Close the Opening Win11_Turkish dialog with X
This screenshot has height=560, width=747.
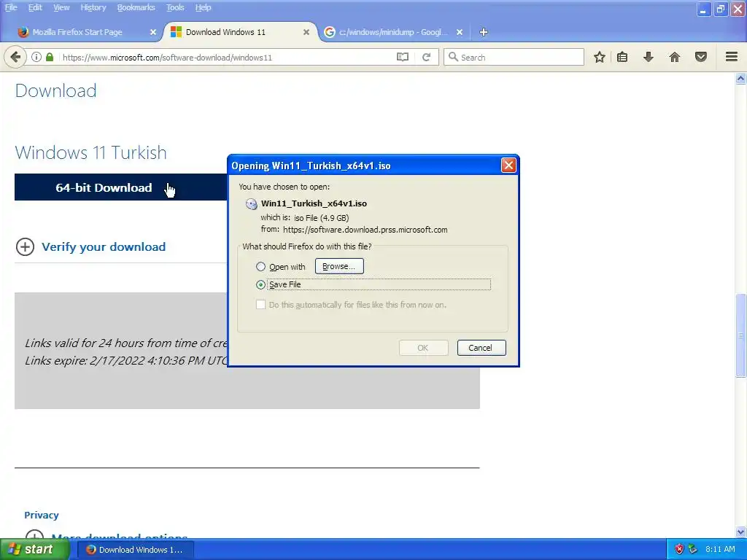[x=508, y=166]
